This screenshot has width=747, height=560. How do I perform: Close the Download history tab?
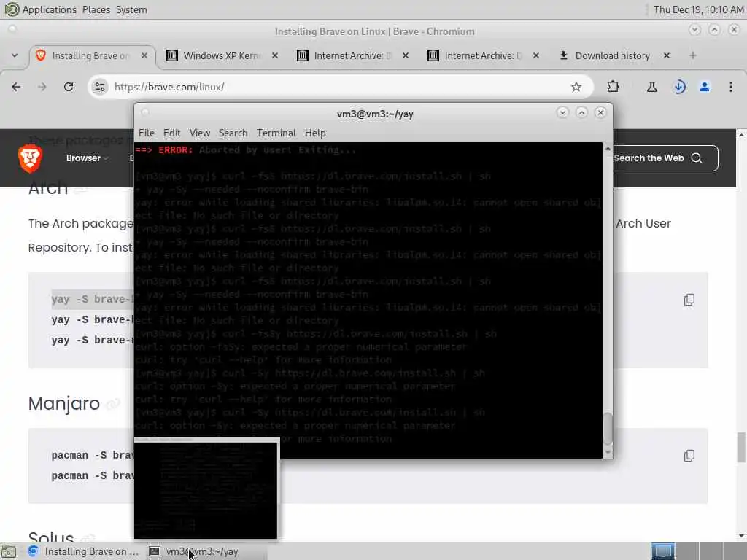point(667,55)
